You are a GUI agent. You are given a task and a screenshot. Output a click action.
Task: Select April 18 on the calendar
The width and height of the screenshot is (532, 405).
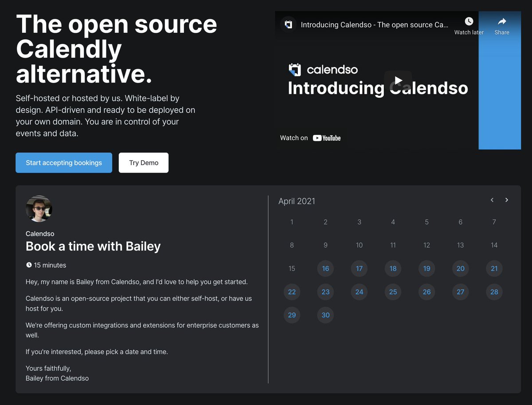[393, 268]
